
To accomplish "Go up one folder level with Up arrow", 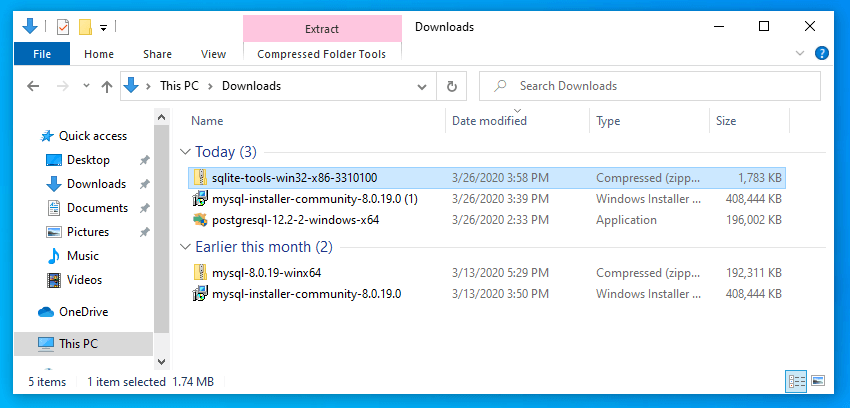I will click(107, 86).
